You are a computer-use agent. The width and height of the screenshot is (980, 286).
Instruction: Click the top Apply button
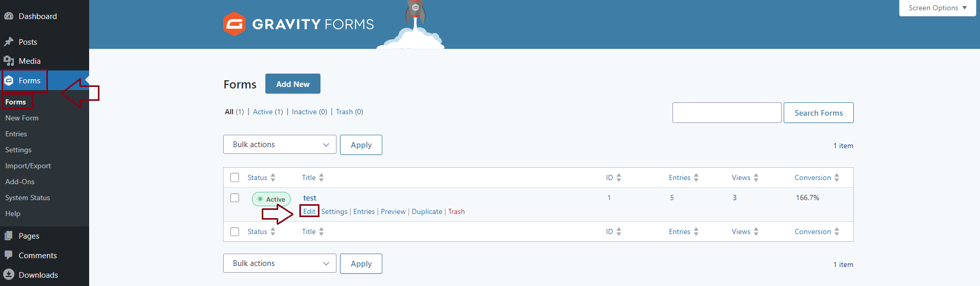point(361,145)
